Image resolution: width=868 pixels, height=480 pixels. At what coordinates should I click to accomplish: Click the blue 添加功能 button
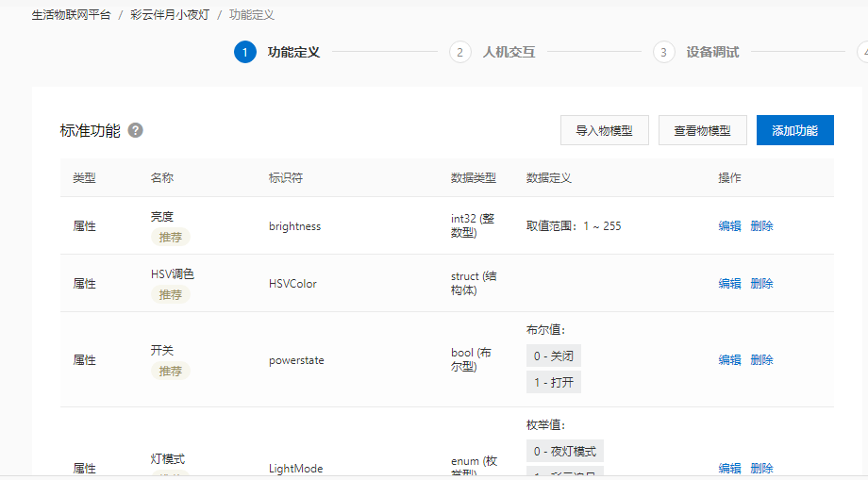795,130
